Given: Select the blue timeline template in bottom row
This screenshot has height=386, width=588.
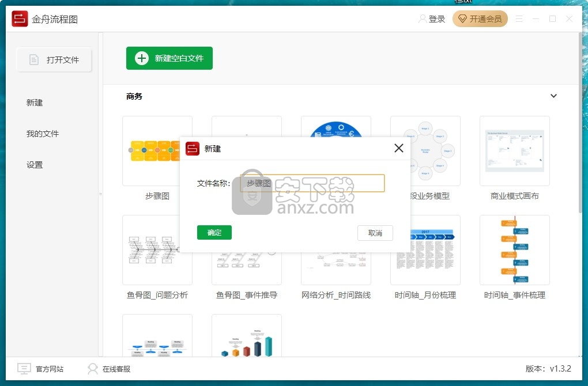Looking at the screenshot, I should tap(157, 335).
